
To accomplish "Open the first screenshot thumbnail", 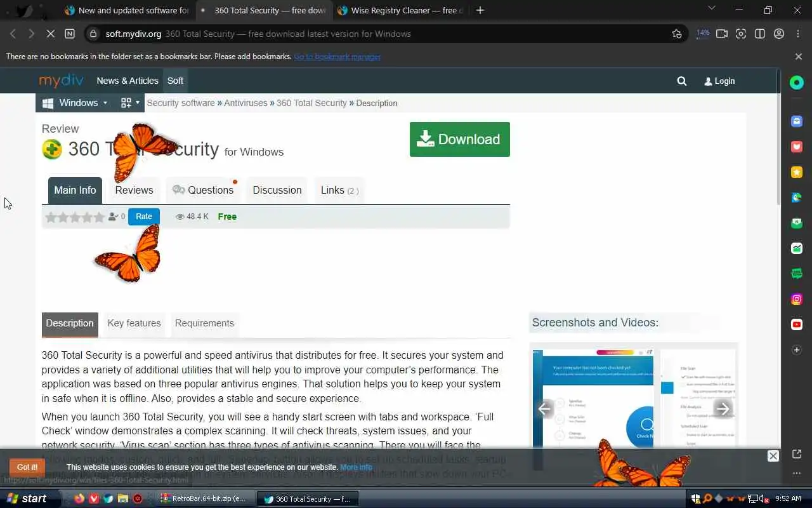I will (x=593, y=398).
